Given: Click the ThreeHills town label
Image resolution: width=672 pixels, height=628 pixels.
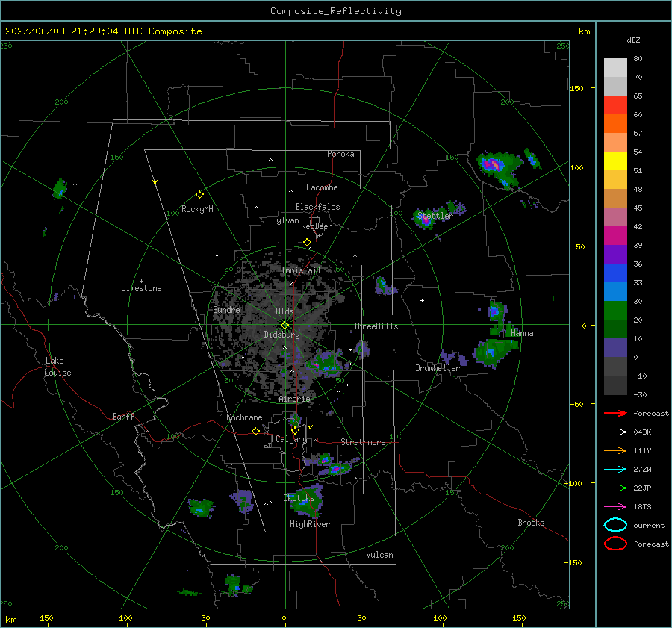Looking at the screenshot, I should tap(376, 326).
